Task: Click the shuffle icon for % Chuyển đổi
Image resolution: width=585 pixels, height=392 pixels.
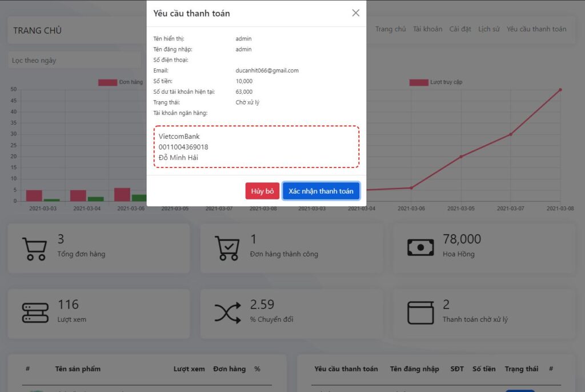Action: tap(227, 313)
